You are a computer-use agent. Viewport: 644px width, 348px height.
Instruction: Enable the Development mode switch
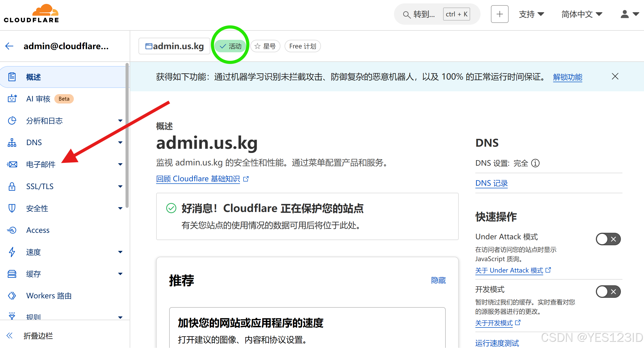point(608,292)
